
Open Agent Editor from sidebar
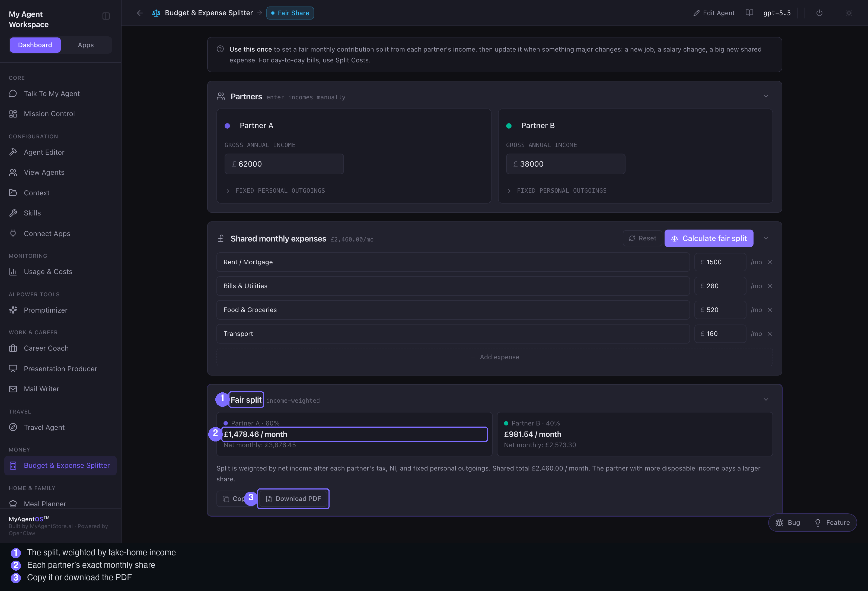point(44,152)
